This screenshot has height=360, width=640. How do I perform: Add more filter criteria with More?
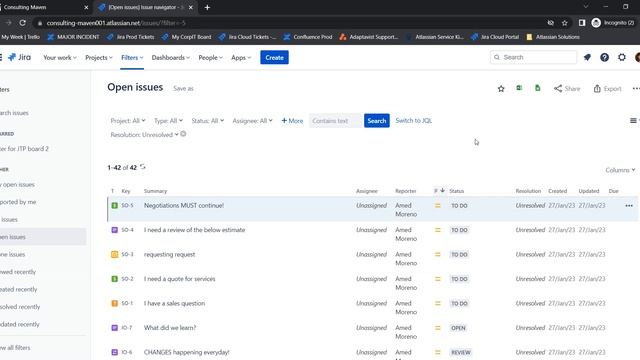tap(292, 121)
